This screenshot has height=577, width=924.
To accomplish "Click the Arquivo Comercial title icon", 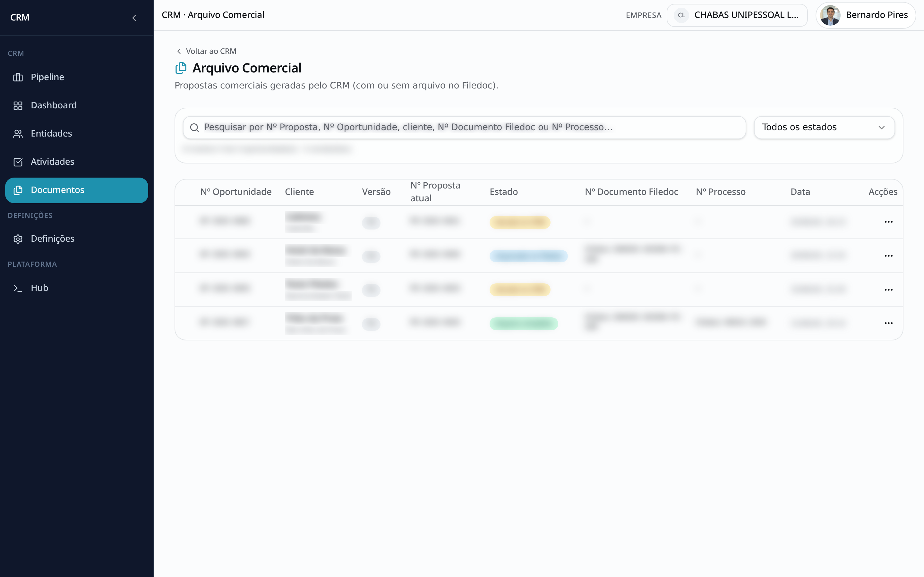I will 181,68.
